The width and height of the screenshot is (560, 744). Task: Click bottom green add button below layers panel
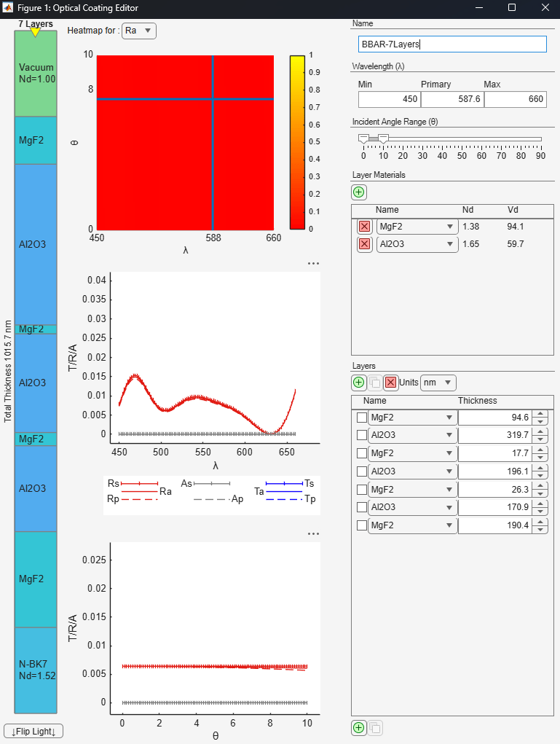359,727
